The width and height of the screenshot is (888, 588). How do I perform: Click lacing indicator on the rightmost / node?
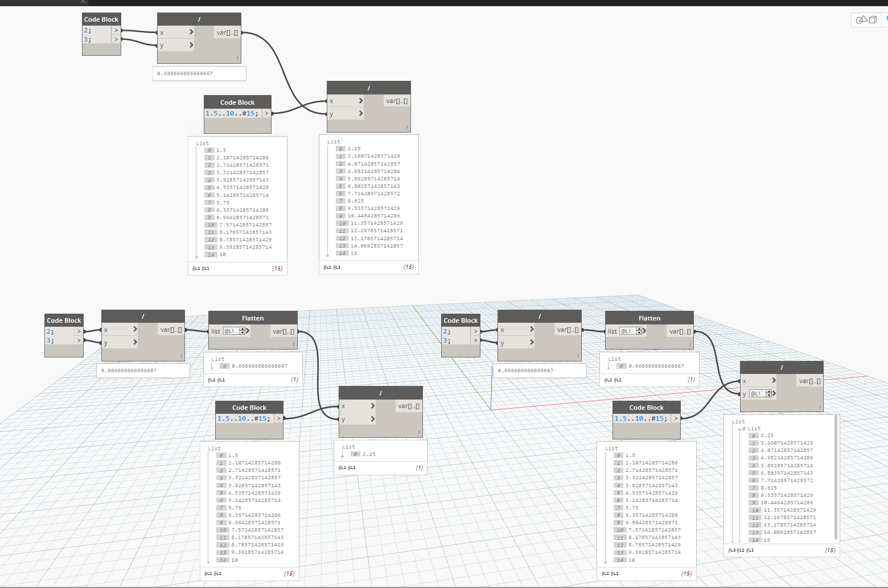pyautogui.click(x=820, y=407)
